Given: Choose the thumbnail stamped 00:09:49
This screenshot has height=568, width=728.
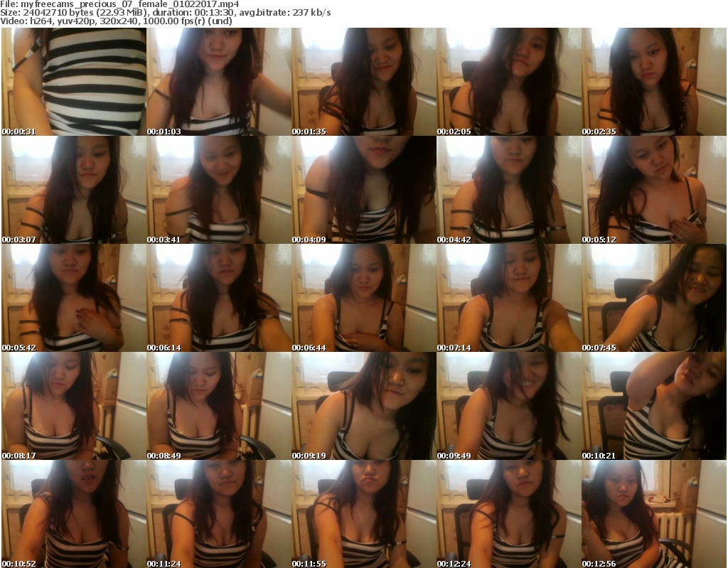Looking at the screenshot, I should click(509, 406).
